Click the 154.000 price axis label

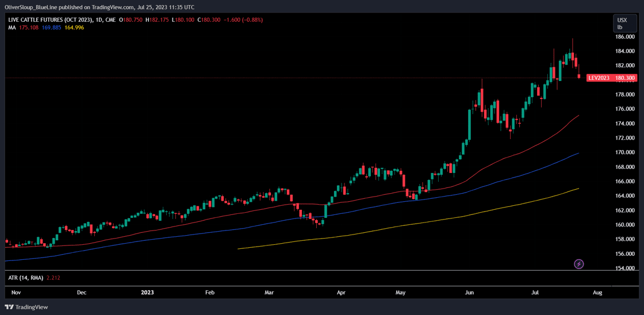(624, 268)
